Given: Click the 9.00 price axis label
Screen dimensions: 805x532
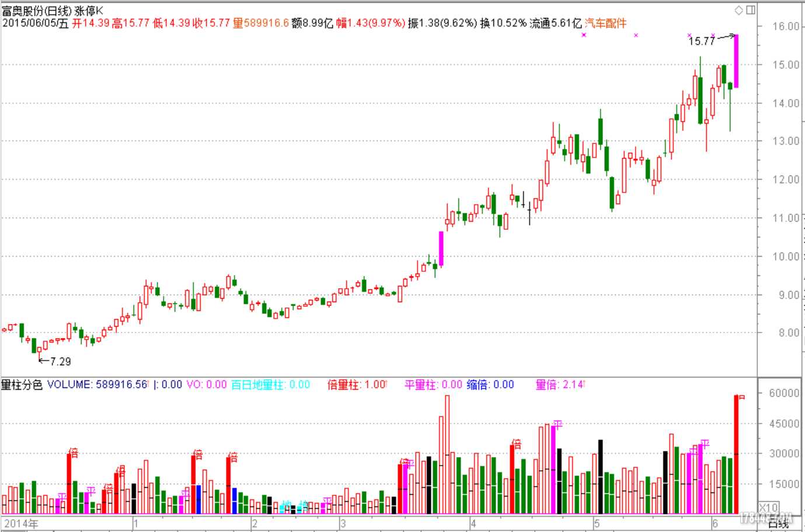Looking at the screenshot, I should coord(789,295).
